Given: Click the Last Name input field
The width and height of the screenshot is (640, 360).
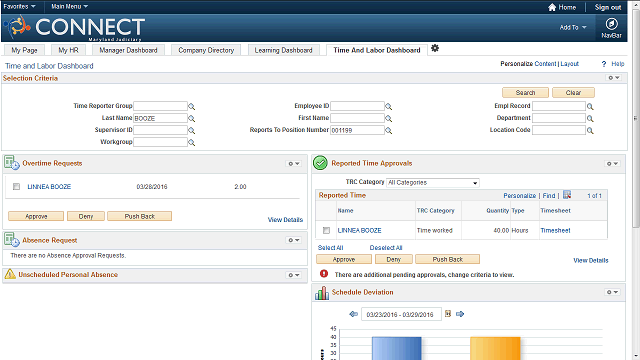Looking at the screenshot, I should point(160,118).
